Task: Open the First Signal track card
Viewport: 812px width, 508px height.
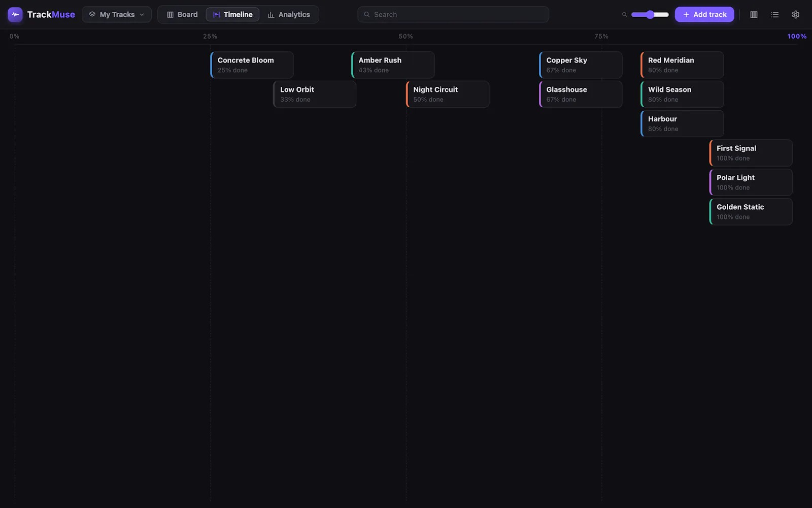Action: click(751, 153)
